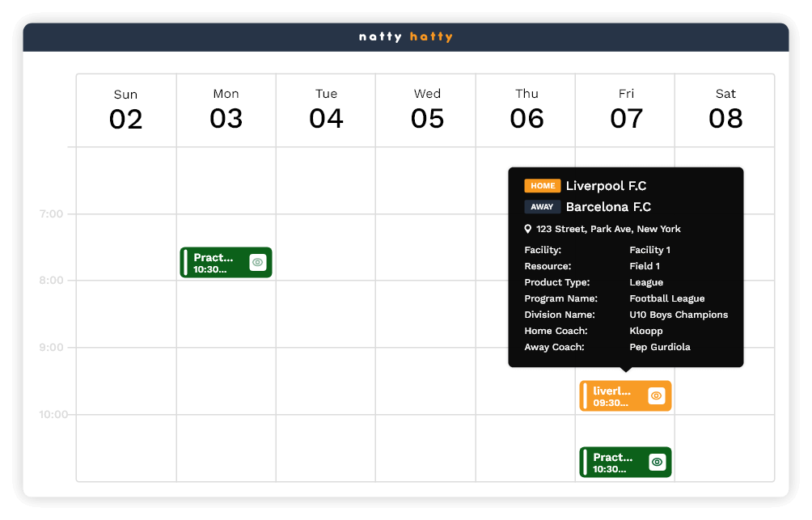
Task: Click the orange HOME badge
Action: pos(542,186)
